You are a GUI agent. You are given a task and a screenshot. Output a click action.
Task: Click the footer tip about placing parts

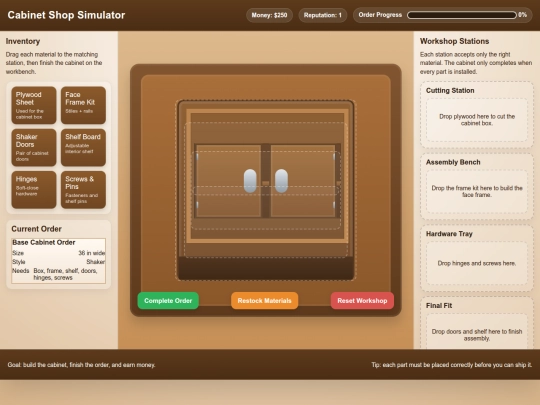click(451, 365)
